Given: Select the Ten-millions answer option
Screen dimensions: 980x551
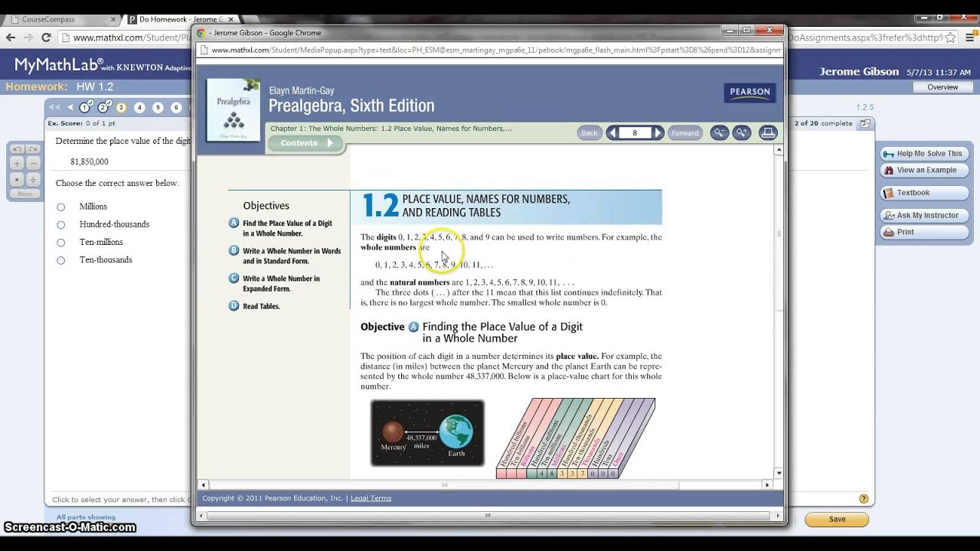Looking at the screenshot, I should (x=61, y=242).
